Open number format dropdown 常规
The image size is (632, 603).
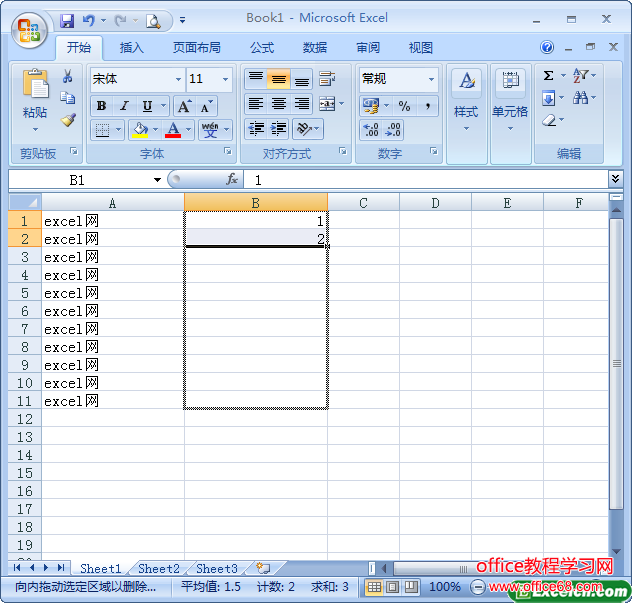tap(431, 79)
